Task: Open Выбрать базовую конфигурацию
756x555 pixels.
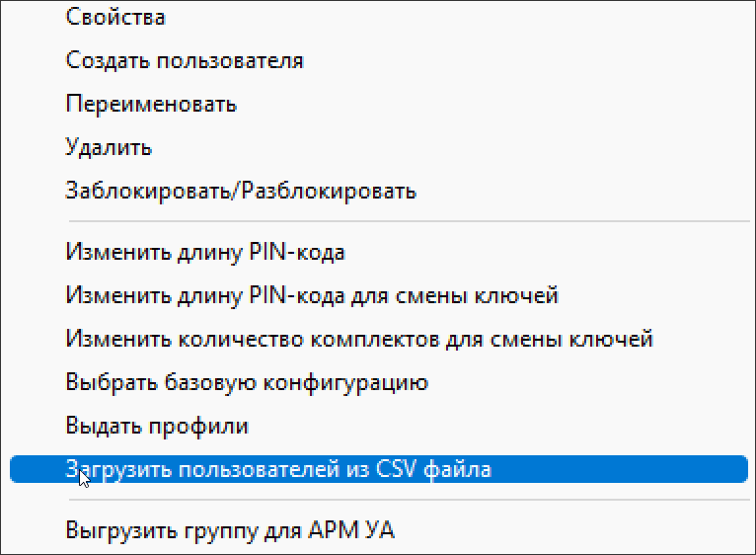Action: [x=247, y=382]
